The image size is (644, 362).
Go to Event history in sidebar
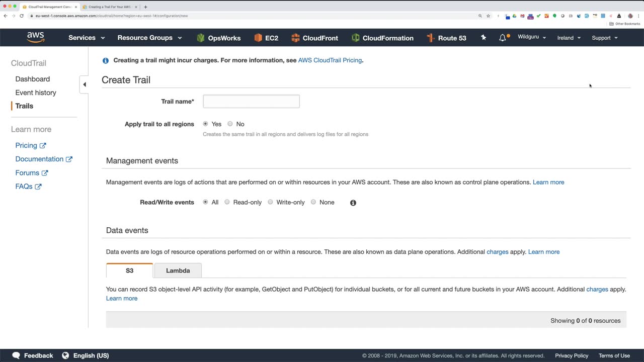[36, 93]
